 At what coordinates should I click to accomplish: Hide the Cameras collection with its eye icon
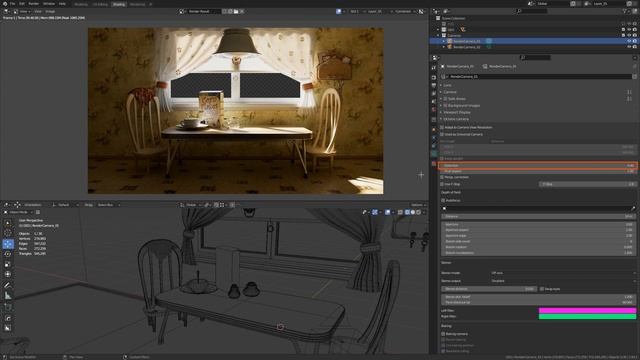(629, 36)
